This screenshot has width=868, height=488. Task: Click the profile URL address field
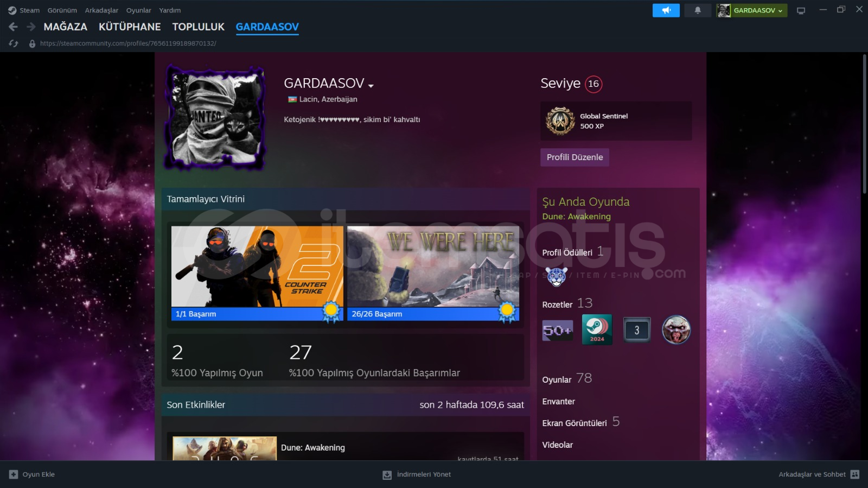(x=128, y=43)
